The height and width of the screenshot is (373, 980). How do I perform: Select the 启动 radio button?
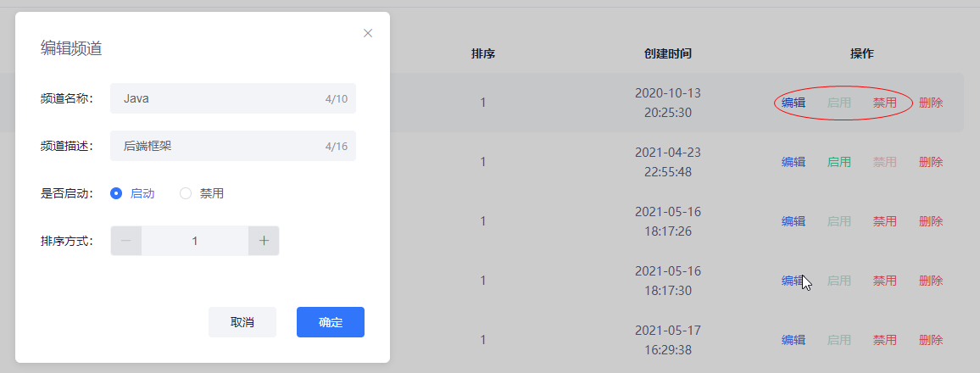pos(115,193)
